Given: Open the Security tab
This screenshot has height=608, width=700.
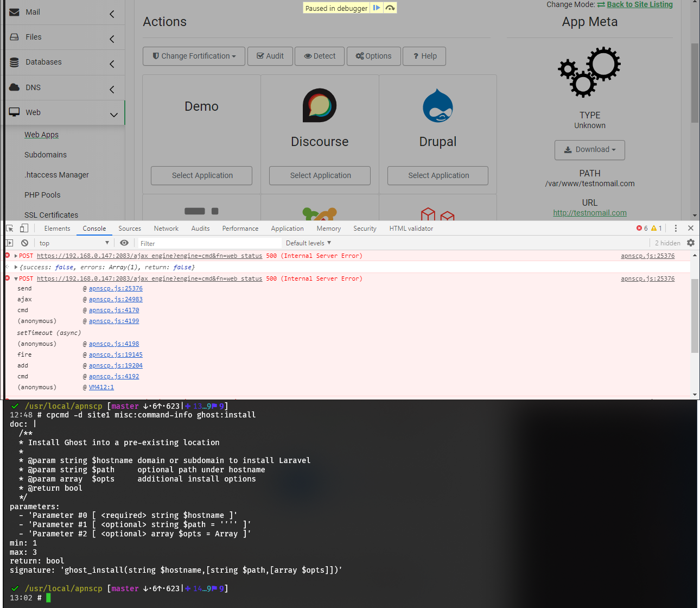Looking at the screenshot, I should 365,229.
